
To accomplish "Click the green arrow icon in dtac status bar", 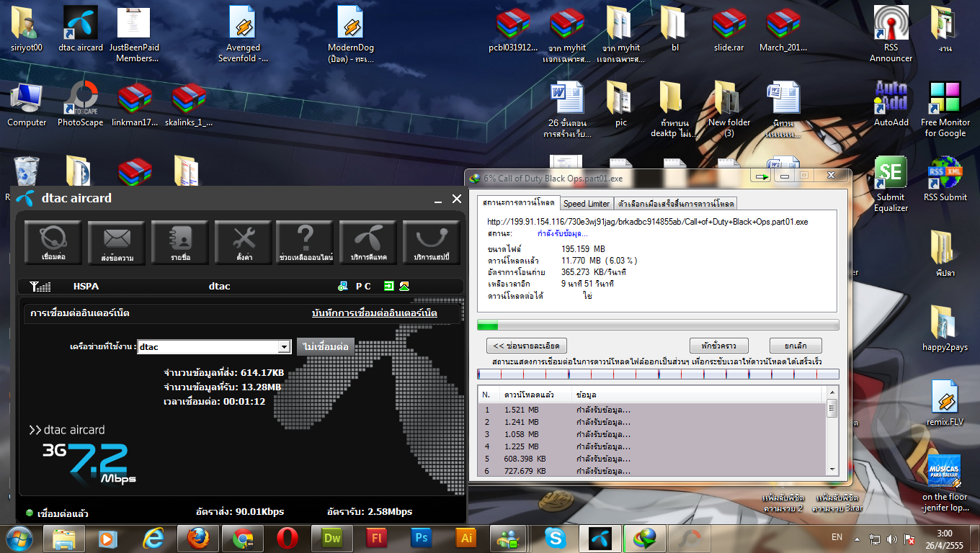I will [x=389, y=287].
